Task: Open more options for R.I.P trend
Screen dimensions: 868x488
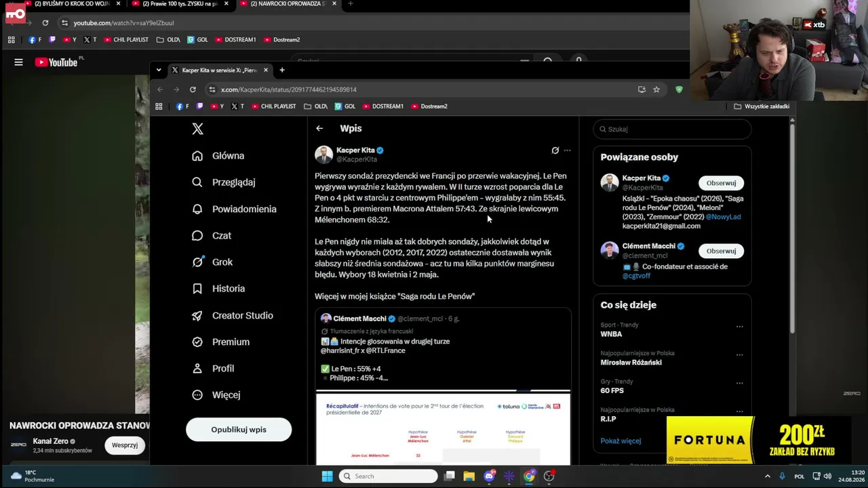Action: (740, 411)
